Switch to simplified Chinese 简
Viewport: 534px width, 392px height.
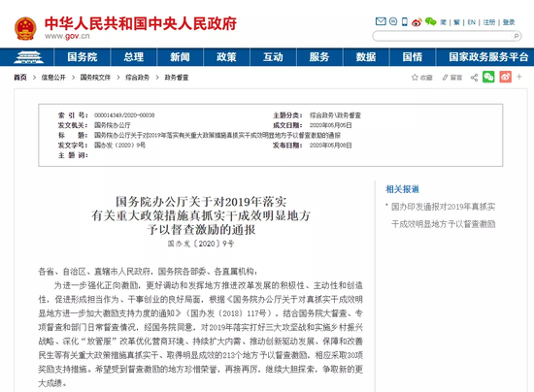[443, 22]
